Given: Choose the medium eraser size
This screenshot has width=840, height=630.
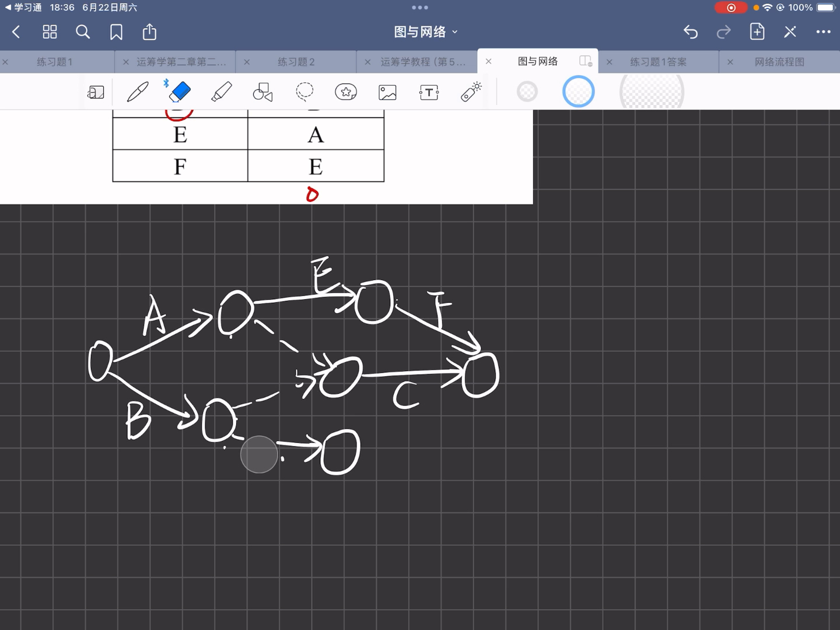Looking at the screenshot, I should coord(579,92).
